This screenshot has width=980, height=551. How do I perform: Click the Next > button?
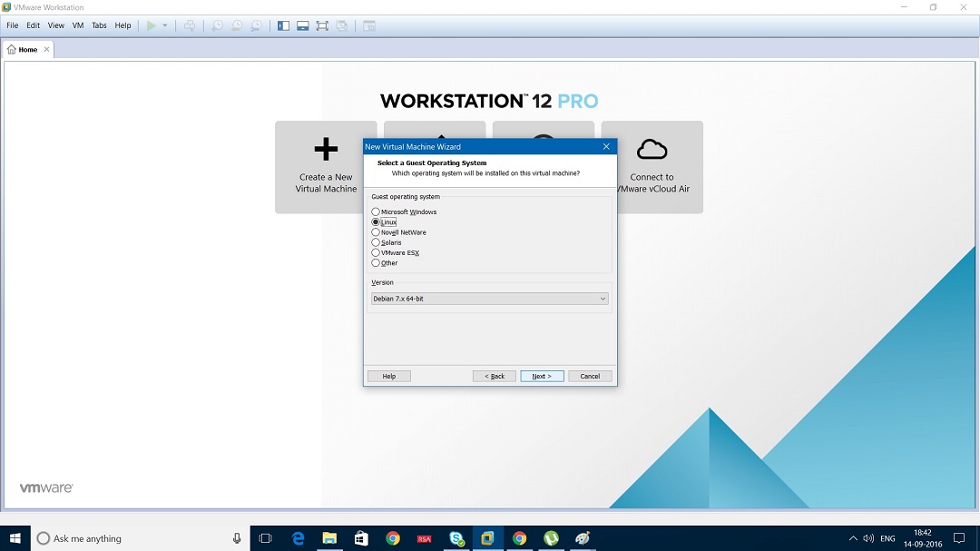click(542, 376)
